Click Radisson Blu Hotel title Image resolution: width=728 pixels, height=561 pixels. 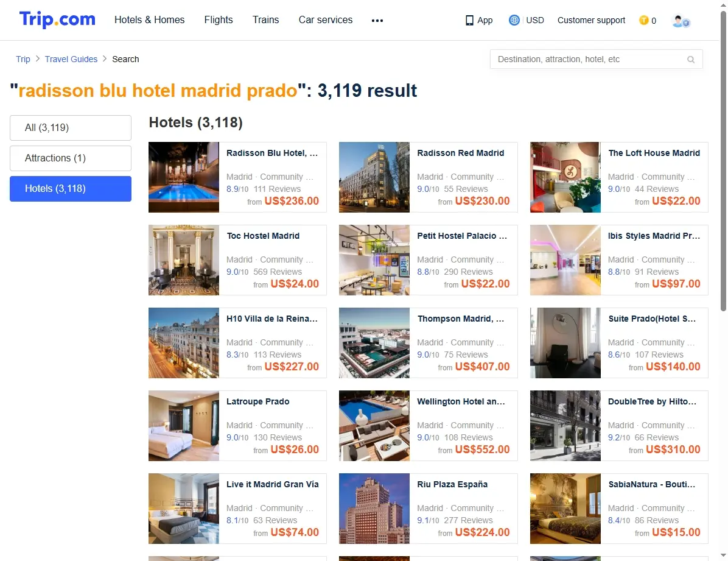click(x=272, y=153)
